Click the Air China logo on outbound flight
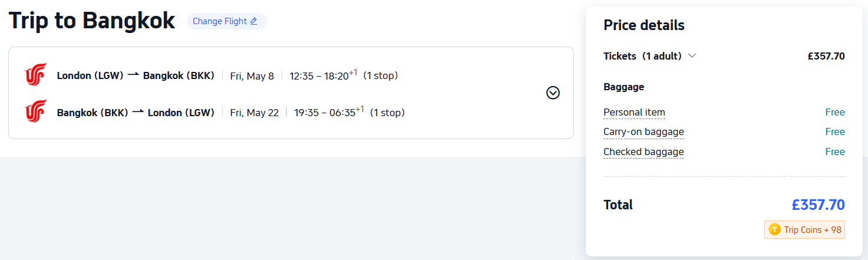 pos(35,75)
